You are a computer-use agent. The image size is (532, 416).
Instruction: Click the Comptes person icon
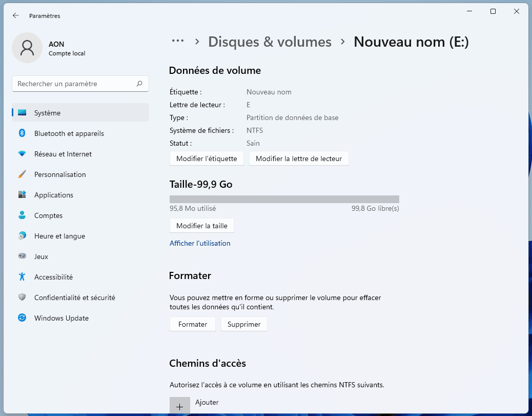click(x=22, y=215)
